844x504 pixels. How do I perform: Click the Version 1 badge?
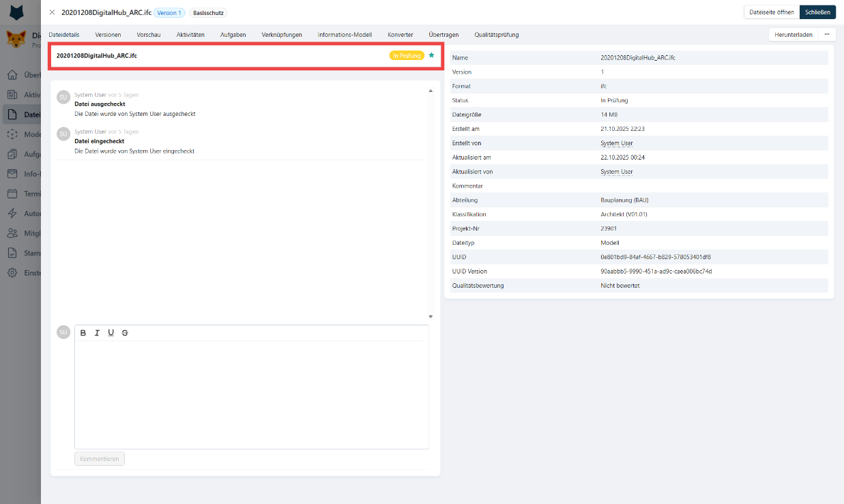[169, 13]
